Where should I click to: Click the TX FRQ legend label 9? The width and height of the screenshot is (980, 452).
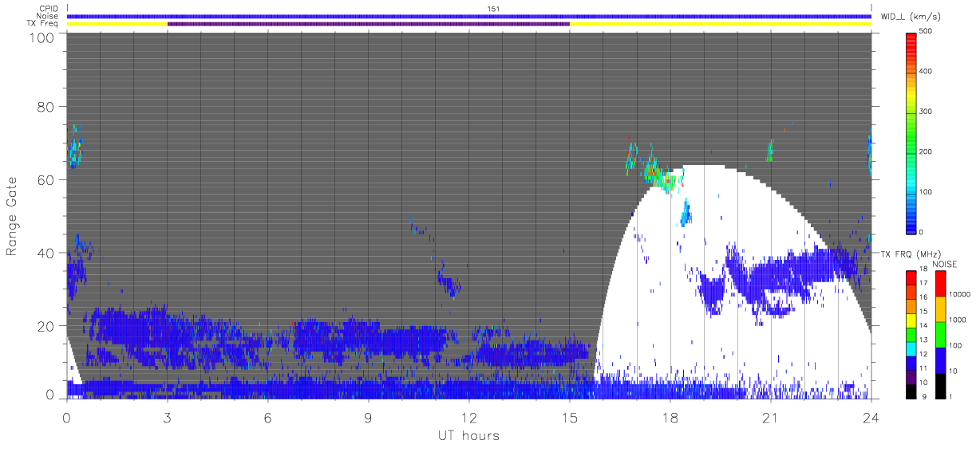(x=923, y=396)
